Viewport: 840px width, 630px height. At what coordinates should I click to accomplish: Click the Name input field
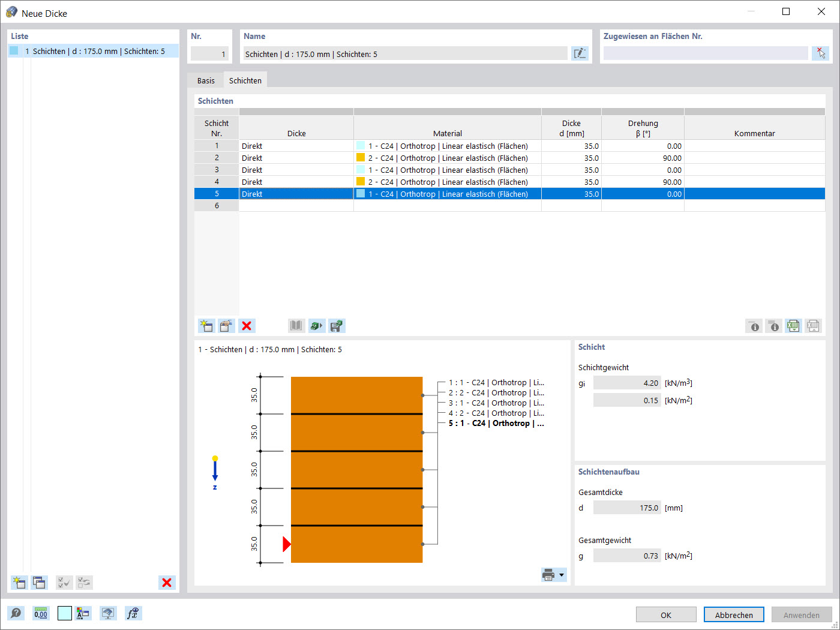click(x=405, y=53)
